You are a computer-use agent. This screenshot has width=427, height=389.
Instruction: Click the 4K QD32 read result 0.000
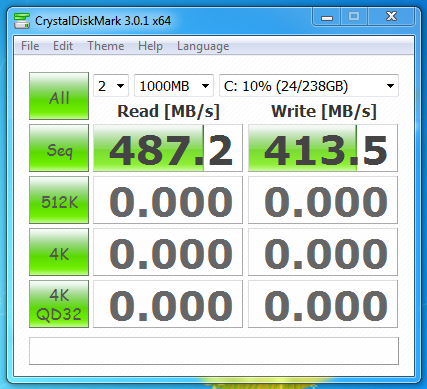point(168,304)
